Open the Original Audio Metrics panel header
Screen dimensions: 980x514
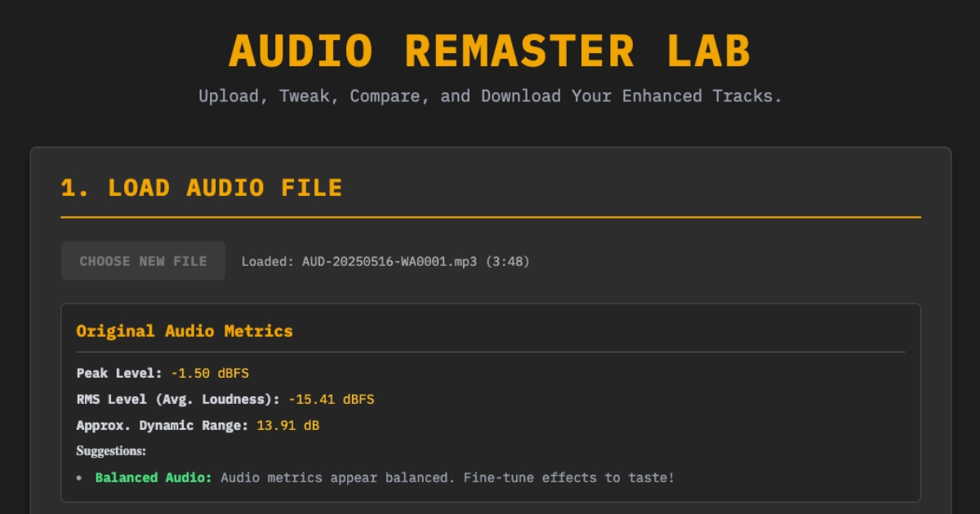pyautogui.click(x=185, y=330)
